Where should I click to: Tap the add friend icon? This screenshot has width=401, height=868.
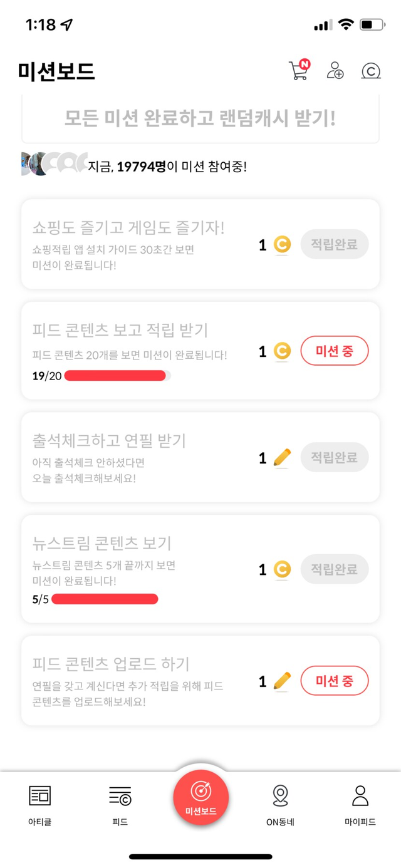[335, 71]
